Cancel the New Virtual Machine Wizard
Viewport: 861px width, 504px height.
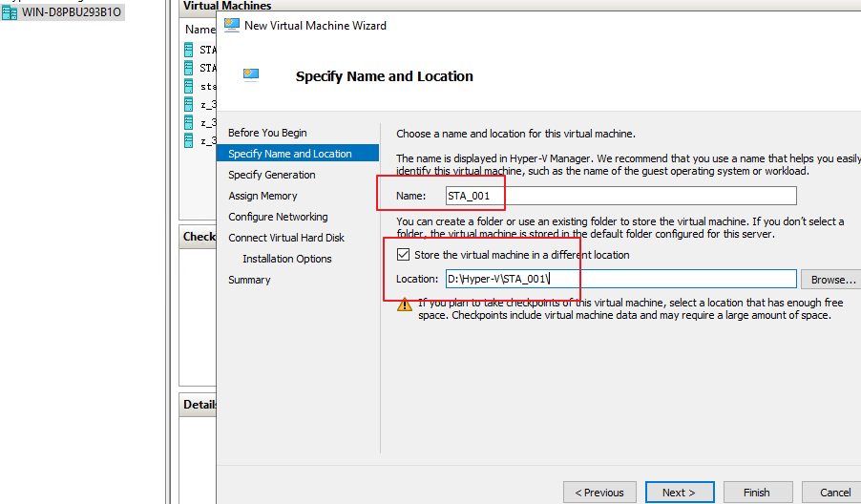[x=834, y=493]
